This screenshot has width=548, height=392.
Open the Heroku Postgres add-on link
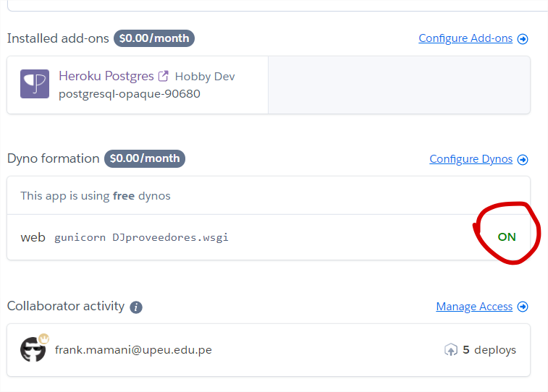[106, 76]
